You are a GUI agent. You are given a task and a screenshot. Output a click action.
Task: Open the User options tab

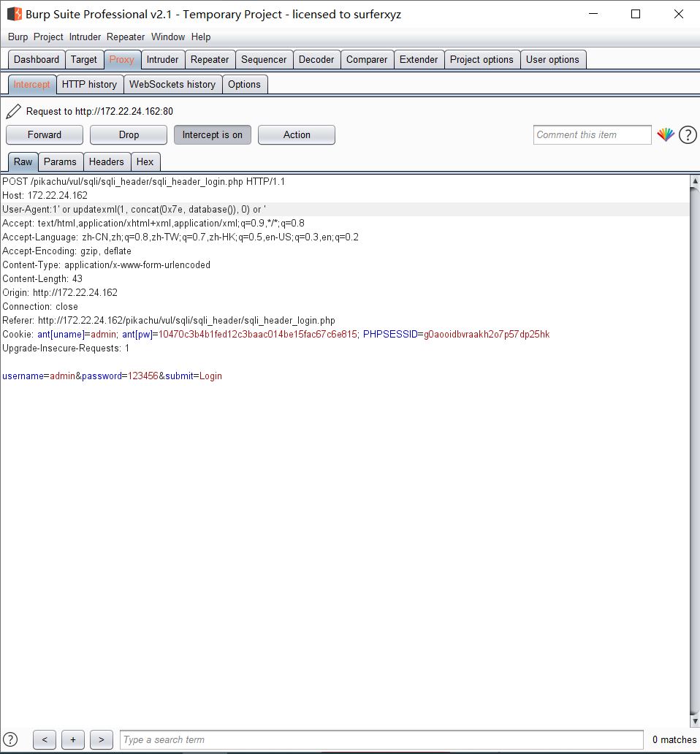(x=552, y=60)
